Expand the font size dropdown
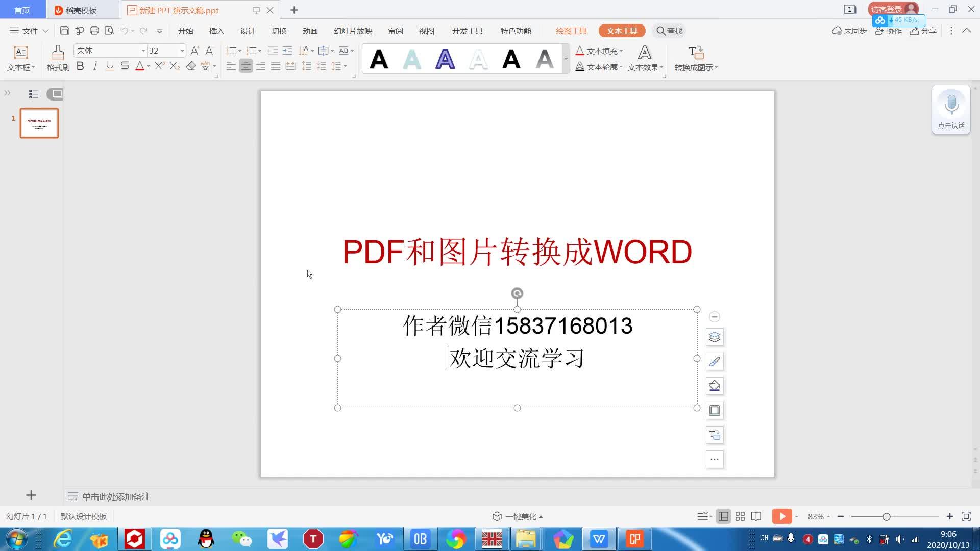 click(182, 51)
